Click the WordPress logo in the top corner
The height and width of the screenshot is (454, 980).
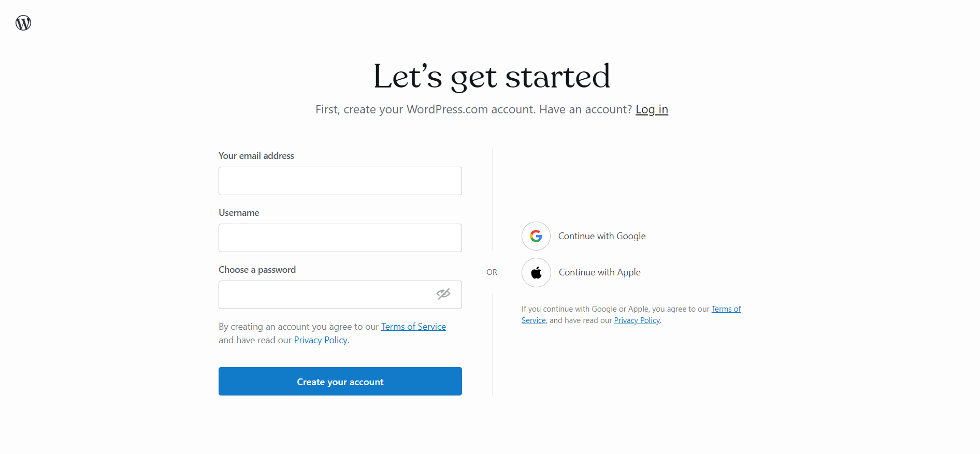[x=23, y=23]
